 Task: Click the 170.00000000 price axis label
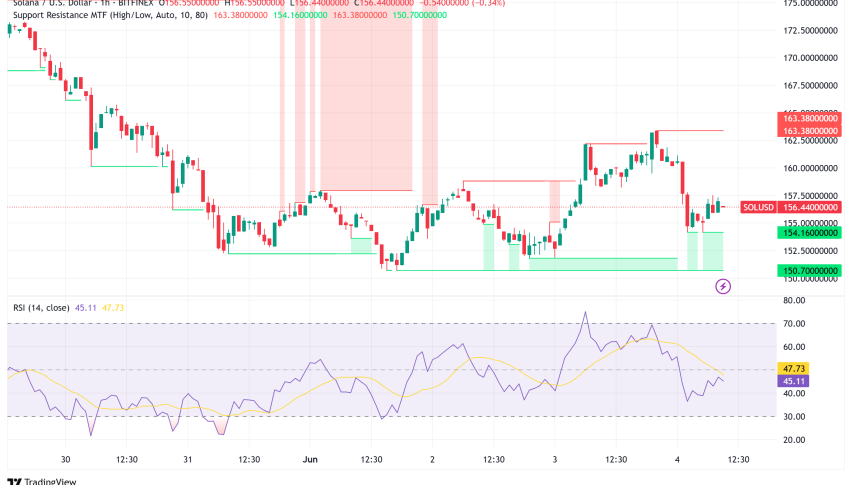point(810,58)
